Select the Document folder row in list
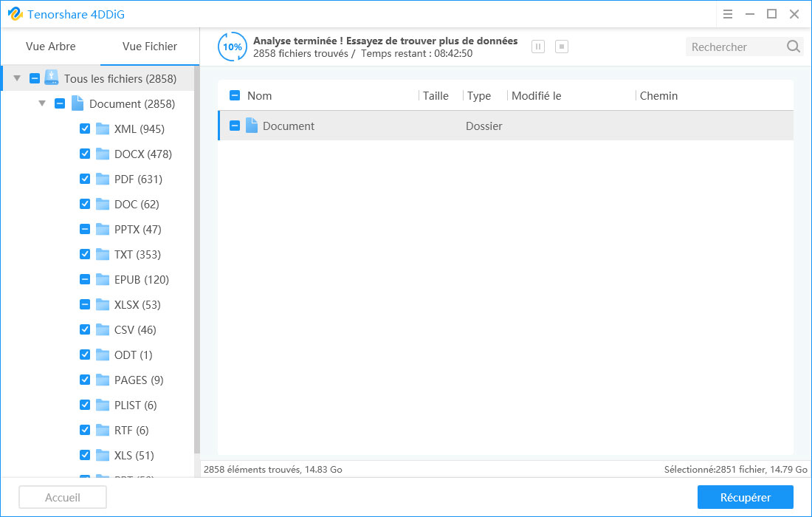The height and width of the screenshot is (517, 812). tap(506, 126)
